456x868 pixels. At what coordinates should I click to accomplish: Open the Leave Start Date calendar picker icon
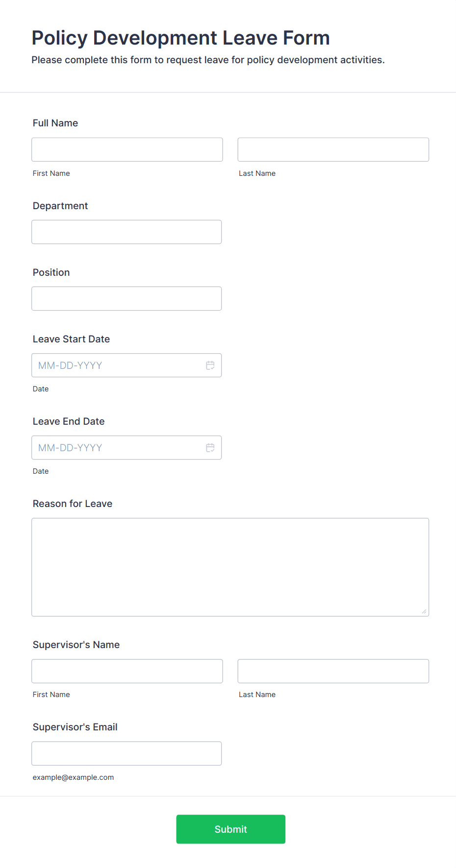(210, 365)
